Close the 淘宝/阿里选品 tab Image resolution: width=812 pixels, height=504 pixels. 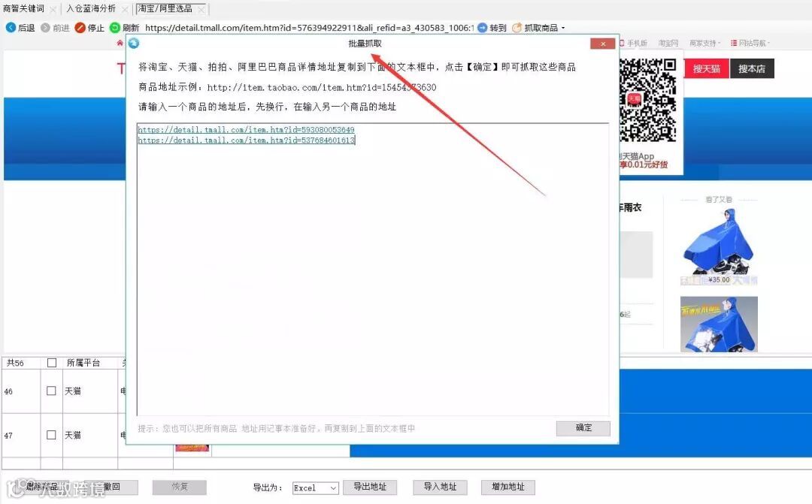click(x=201, y=9)
